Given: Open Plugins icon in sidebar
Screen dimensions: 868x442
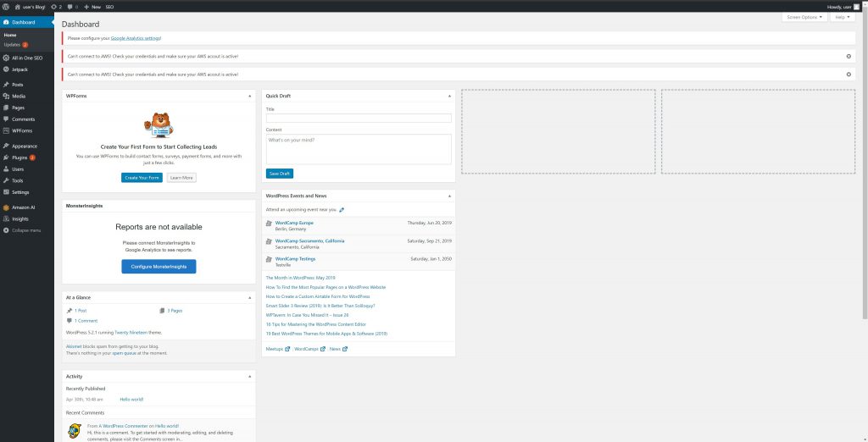Looking at the screenshot, I should pyautogui.click(x=6, y=157).
